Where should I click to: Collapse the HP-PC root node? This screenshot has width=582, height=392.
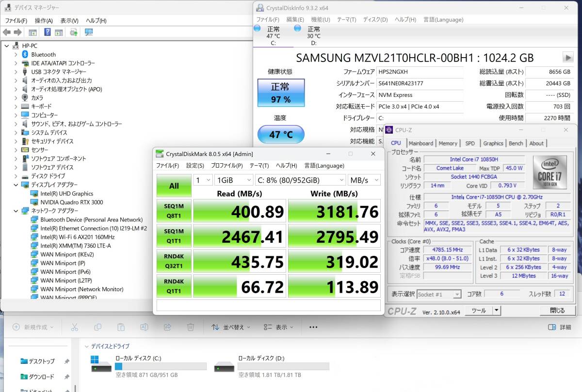point(7,46)
